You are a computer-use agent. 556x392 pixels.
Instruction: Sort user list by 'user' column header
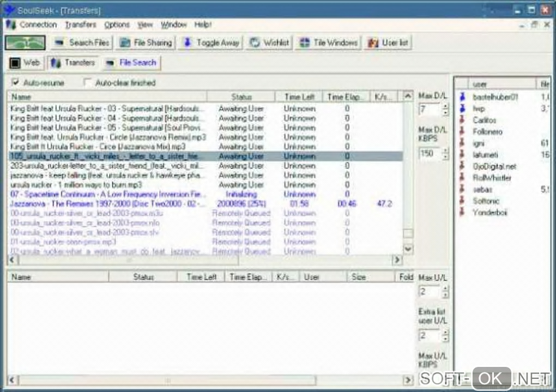(501, 84)
